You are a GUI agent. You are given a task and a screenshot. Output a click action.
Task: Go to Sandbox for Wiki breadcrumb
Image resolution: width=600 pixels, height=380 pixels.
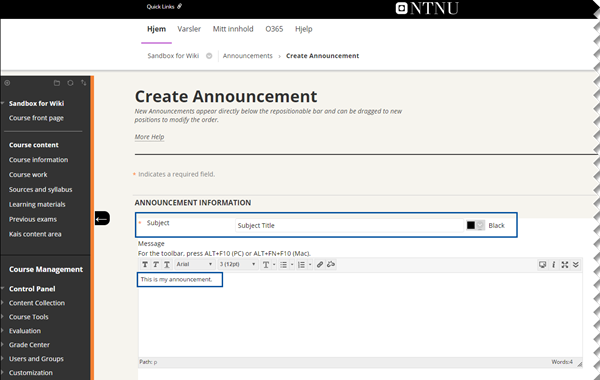tap(173, 56)
